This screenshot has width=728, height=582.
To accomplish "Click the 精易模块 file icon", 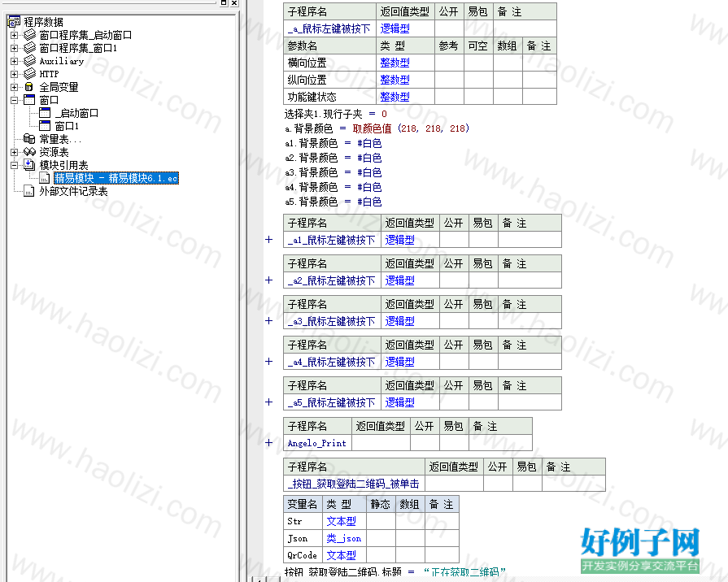I will coord(45,178).
